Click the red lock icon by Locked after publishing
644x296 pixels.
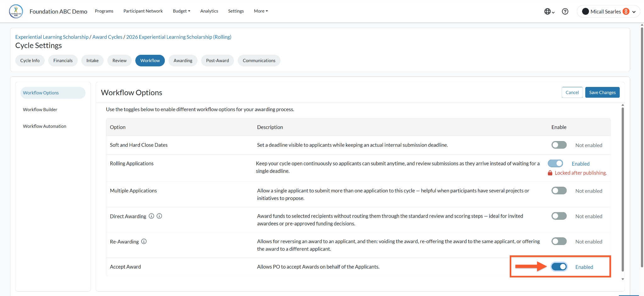[550, 173]
